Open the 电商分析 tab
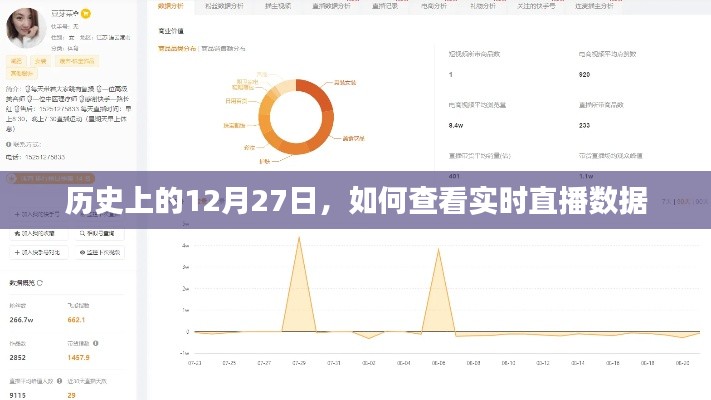Image resolution: width=711 pixels, height=400 pixels. point(434,6)
